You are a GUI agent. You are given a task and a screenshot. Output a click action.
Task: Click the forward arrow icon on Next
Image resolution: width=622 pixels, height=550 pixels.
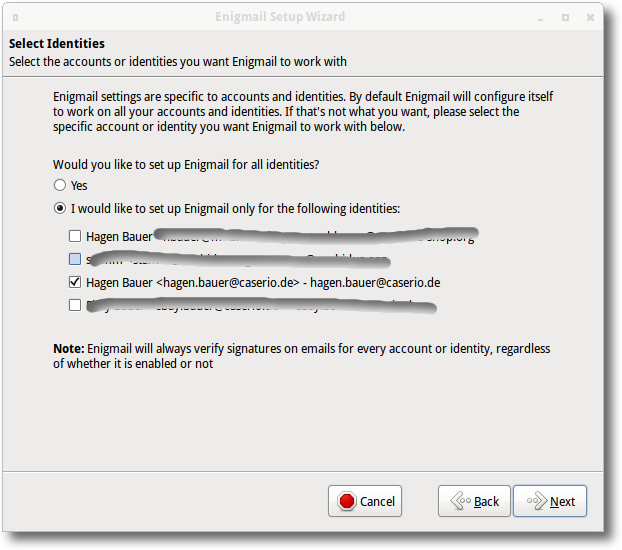537,501
